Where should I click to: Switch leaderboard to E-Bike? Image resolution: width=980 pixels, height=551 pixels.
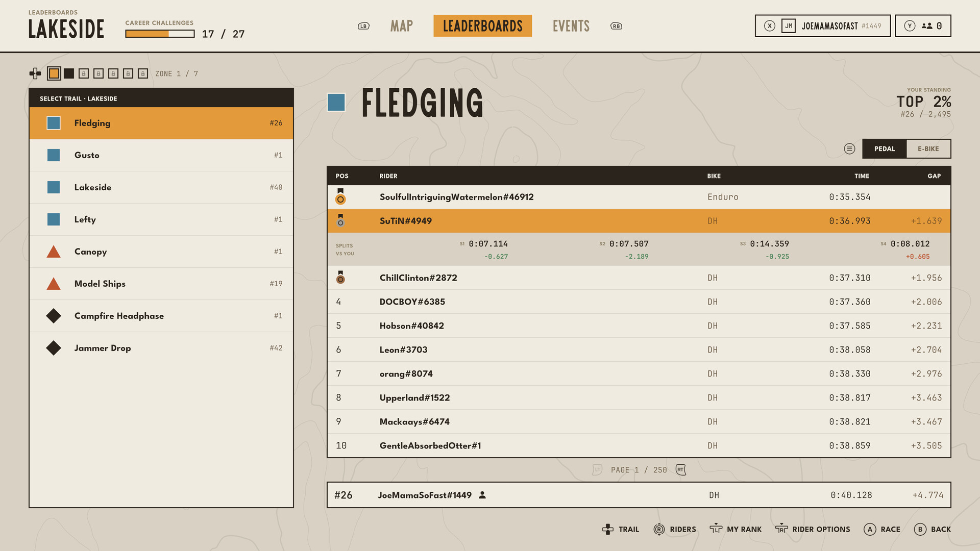[928, 149]
